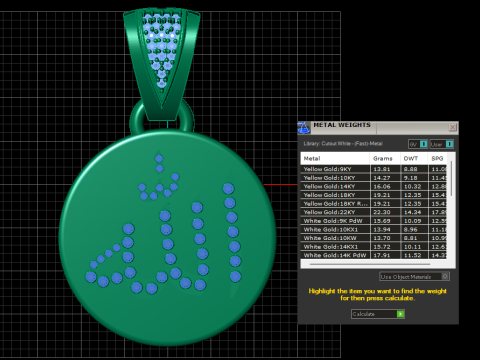
Task: Click the 16.06 grams value
Action: (x=382, y=186)
